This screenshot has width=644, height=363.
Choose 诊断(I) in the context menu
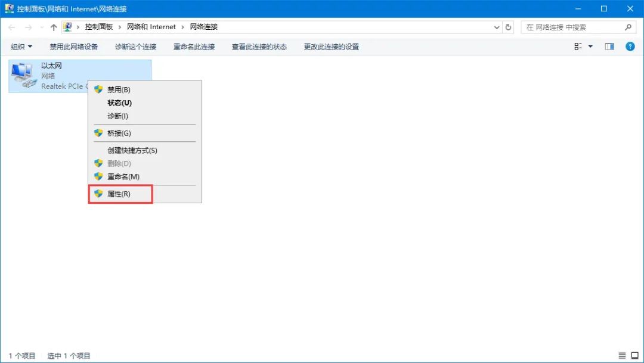click(117, 116)
